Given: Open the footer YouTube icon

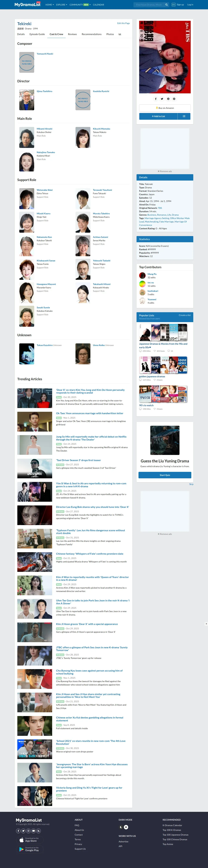Looking at the screenshot, I should pos(34,831).
